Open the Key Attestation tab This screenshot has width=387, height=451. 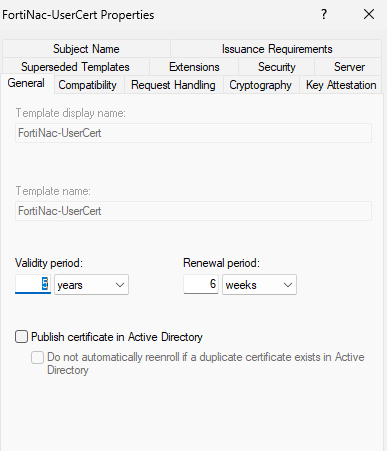[341, 85]
